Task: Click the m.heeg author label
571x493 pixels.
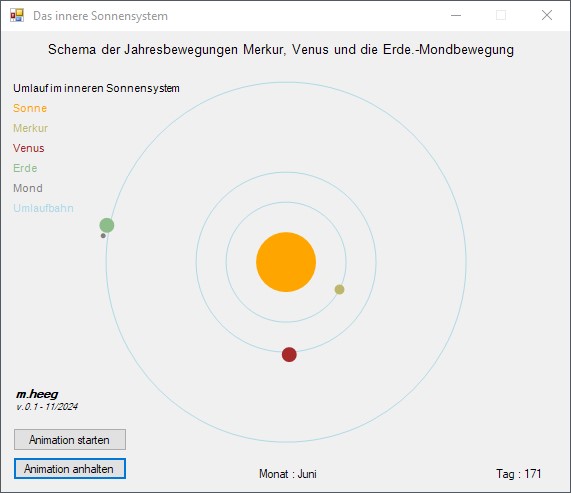Action: pos(37,394)
